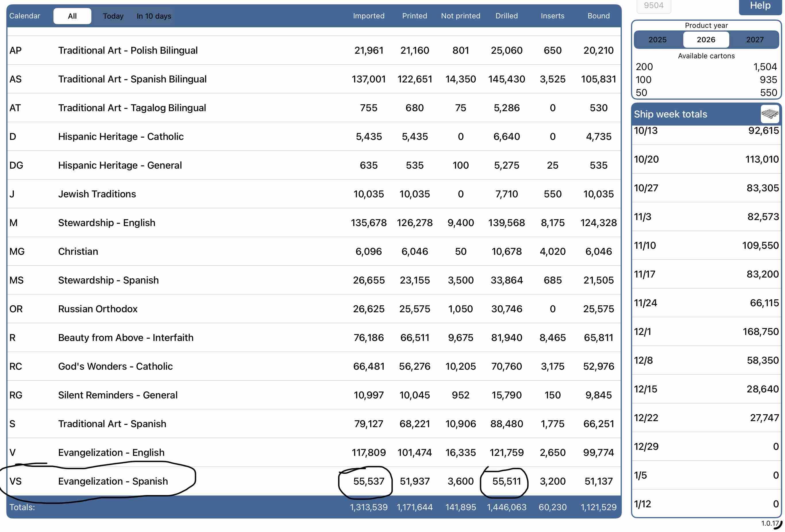This screenshot has width=785, height=532.
Task: Click the pallet icon in Ship week totals
Action: [x=769, y=114]
